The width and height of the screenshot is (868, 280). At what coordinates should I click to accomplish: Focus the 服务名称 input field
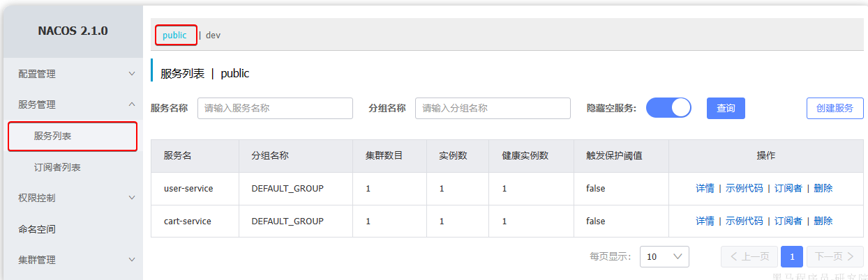274,108
